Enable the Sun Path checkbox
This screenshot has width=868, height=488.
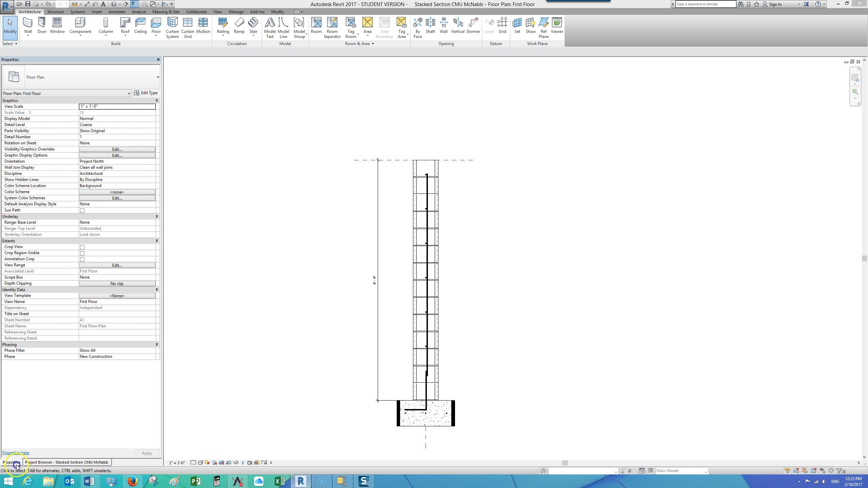[x=82, y=210]
